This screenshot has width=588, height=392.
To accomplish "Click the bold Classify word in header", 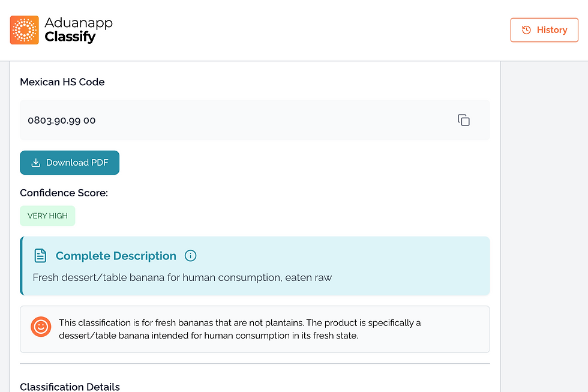I will 70,37.
